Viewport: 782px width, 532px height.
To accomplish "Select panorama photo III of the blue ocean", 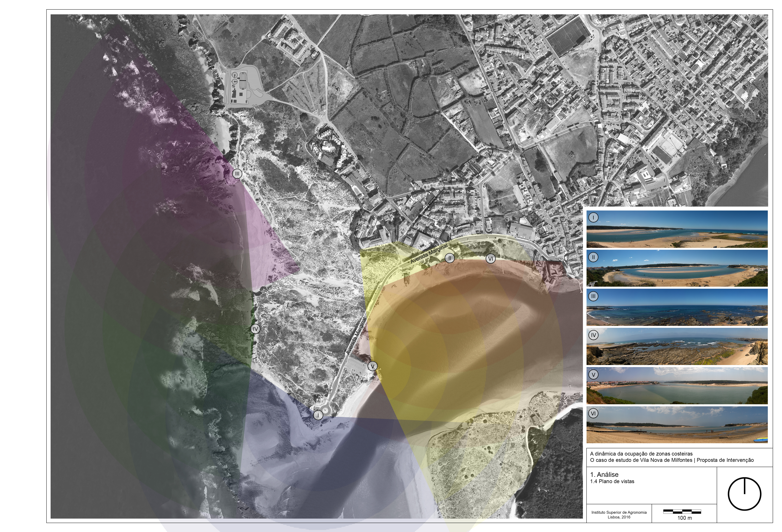I will pos(677,307).
